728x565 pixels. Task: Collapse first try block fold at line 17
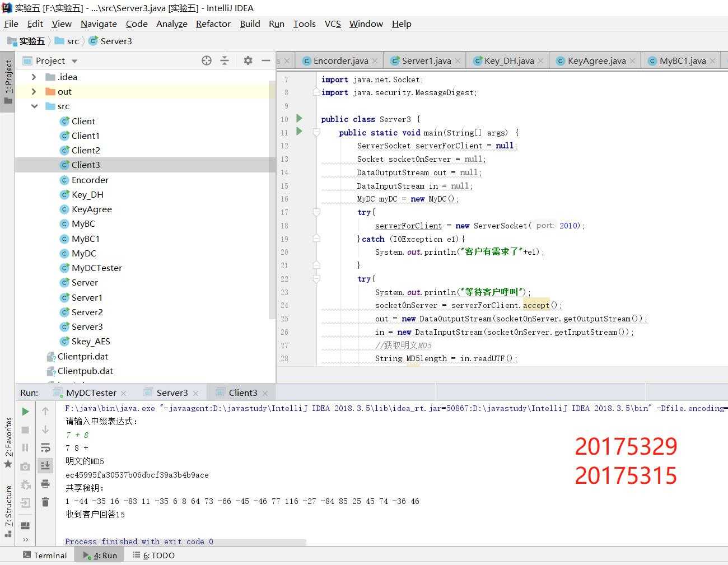[316, 212]
